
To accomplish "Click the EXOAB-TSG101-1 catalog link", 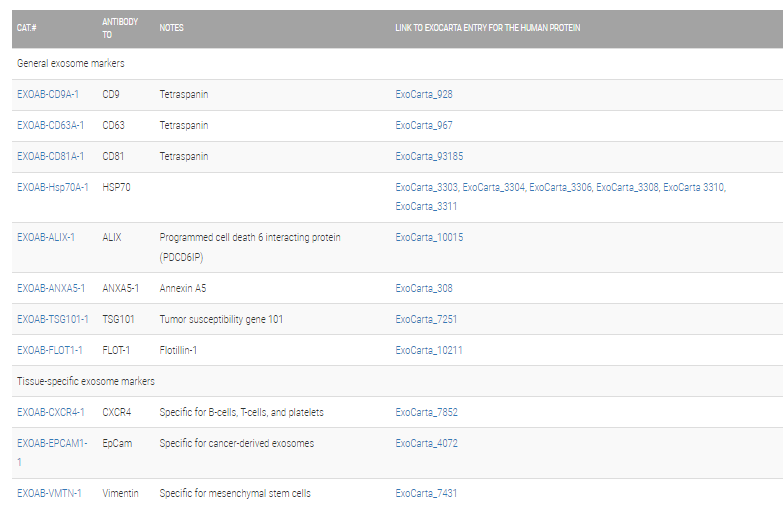I will [x=53, y=319].
